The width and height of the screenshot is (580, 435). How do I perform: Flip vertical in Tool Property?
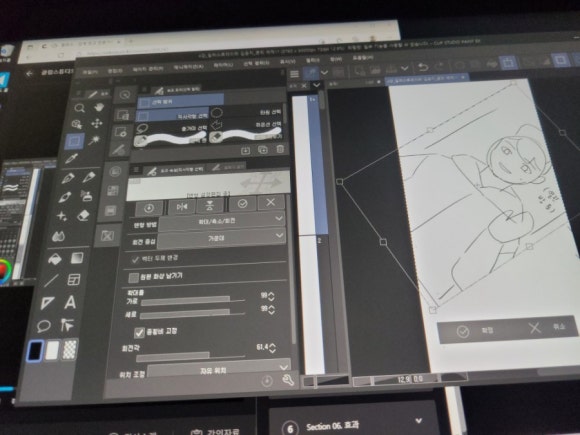[210, 206]
